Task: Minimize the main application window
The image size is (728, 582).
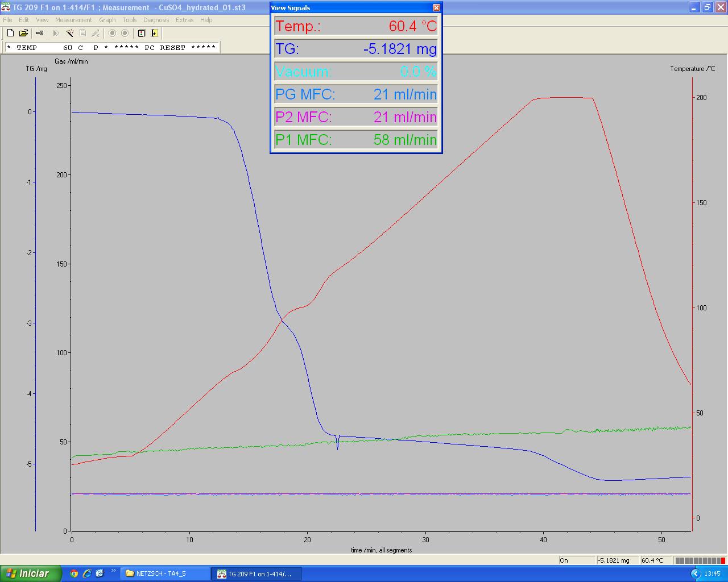Action: click(x=694, y=7)
